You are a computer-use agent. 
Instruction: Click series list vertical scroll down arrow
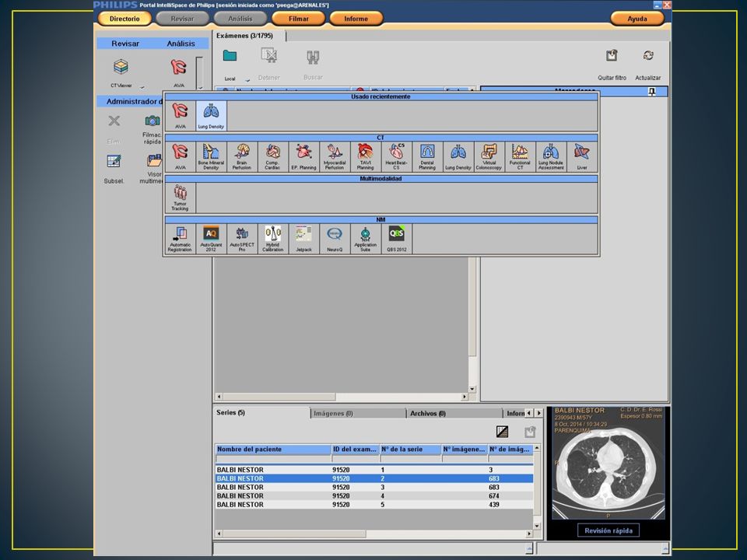click(537, 527)
